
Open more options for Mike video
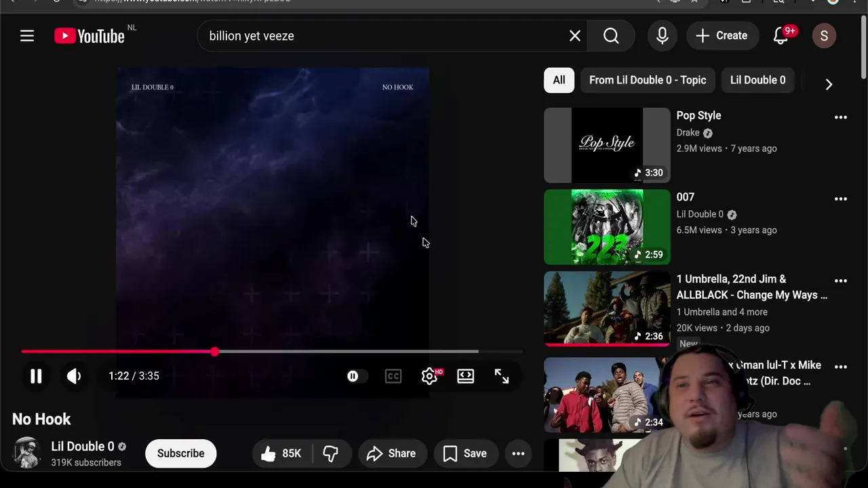pos(841,367)
